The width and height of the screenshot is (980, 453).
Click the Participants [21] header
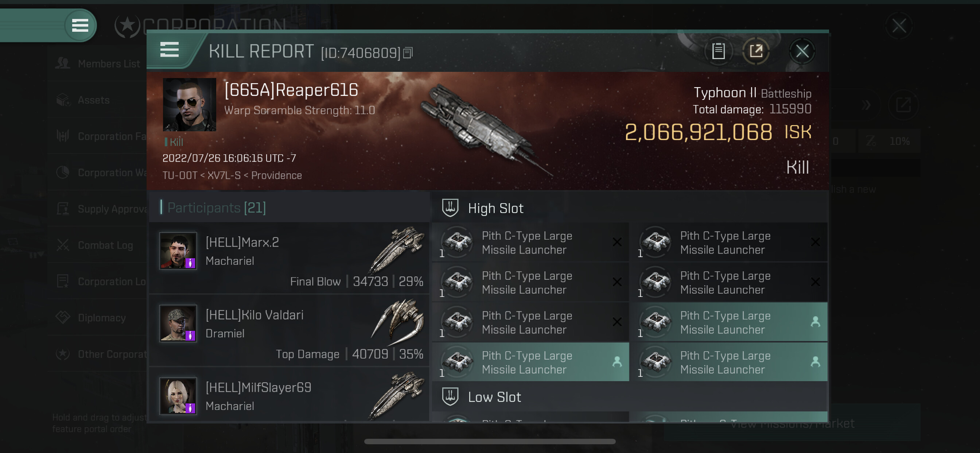pos(216,208)
